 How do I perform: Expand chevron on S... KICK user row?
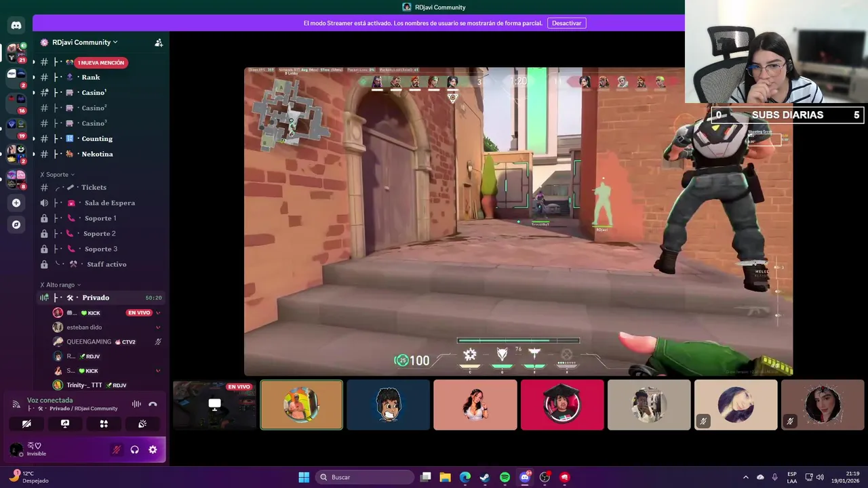[x=158, y=371]
